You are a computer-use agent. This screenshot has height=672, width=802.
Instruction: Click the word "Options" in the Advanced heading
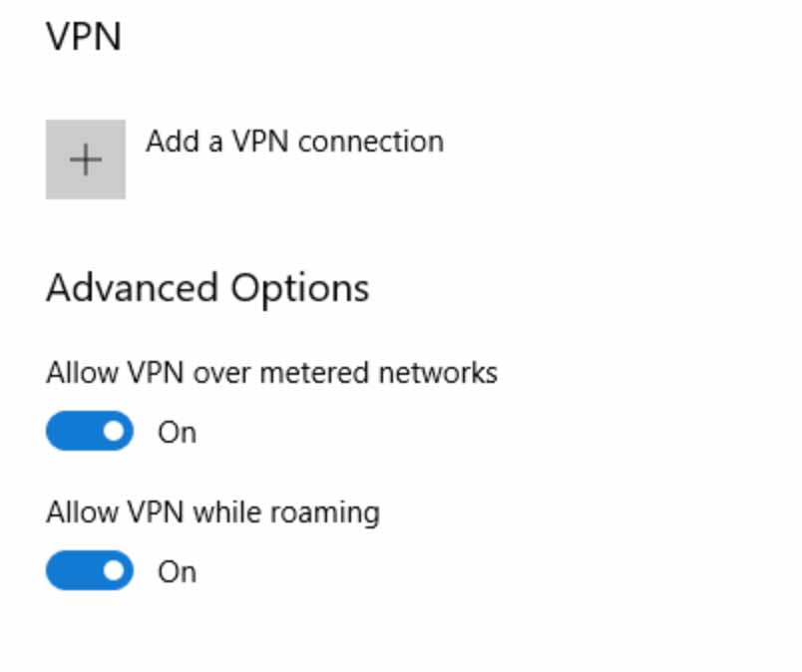click(x=300, y=288)
